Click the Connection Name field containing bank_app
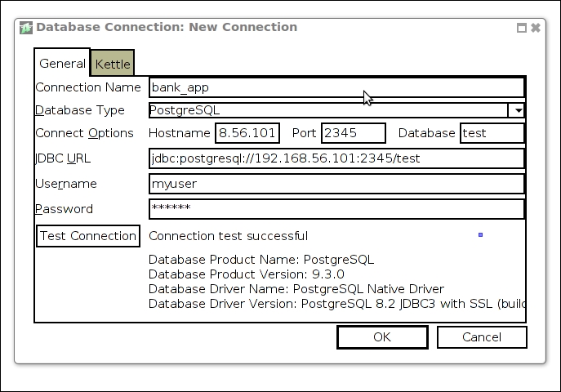The image size is (561, 392). click(336, 87)
